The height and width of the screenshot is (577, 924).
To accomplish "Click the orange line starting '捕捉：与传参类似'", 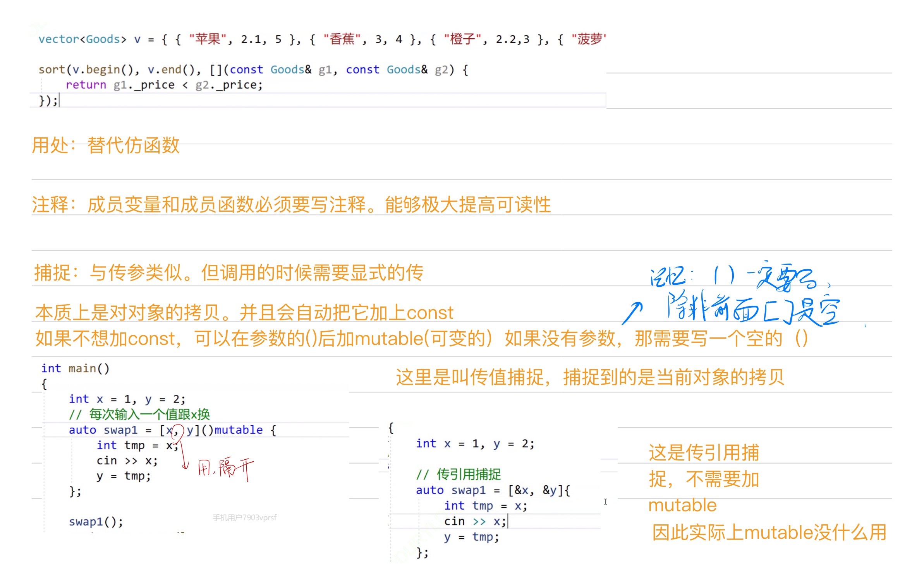I will point(228,272).
